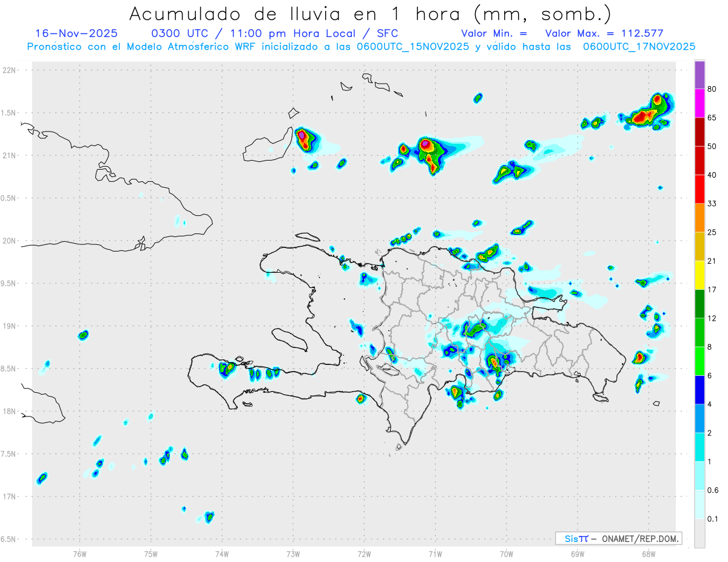Click the longitude axis label "68W"
This screenshot has height=562, width=728.
649,554
